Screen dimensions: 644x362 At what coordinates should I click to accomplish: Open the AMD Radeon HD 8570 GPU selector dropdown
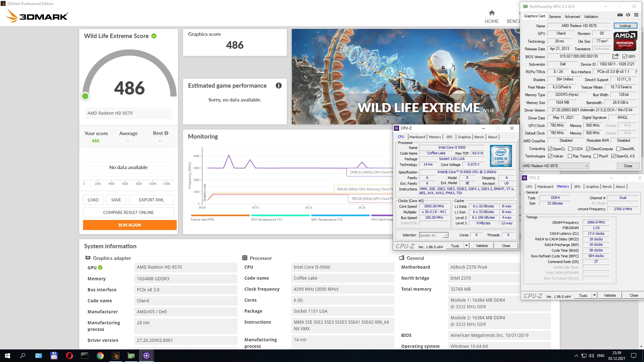tap(555, 166)
